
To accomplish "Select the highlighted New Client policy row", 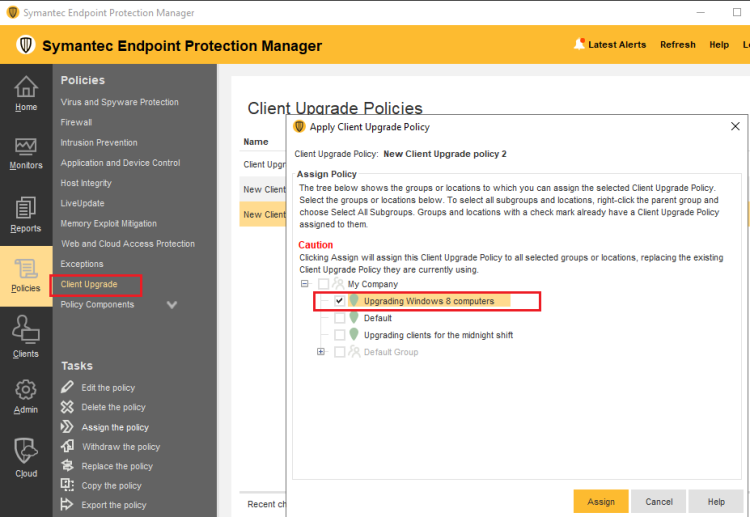I will click(263, 214).
